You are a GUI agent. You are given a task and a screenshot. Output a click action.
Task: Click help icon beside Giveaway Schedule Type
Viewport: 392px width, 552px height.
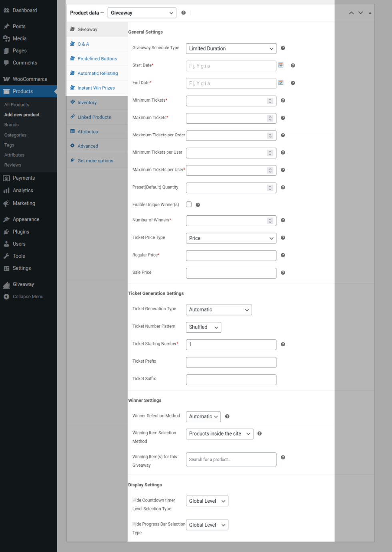click(x=283, y=48)
